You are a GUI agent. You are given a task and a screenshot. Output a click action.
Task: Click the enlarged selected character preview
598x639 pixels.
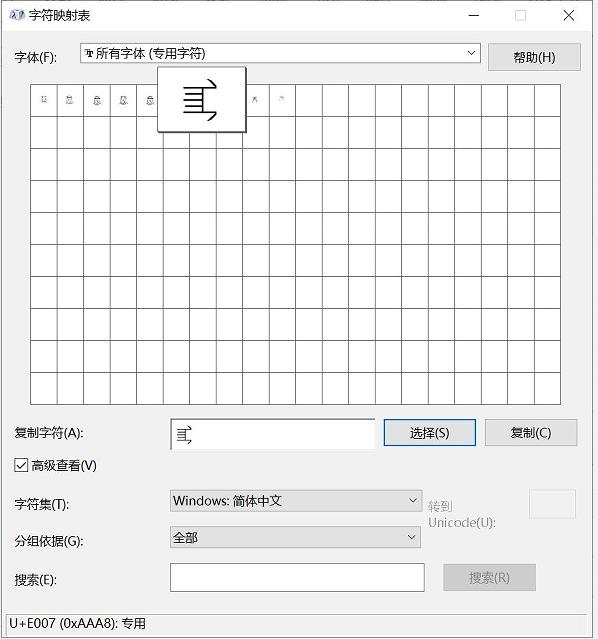(x=202, y=100)
